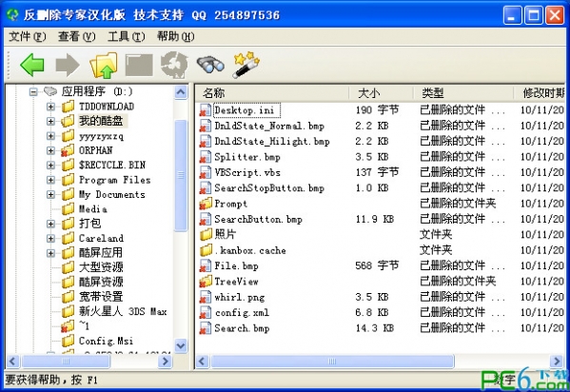Click the gray forward arrow
Viewport: 570px width, 392px height.
pyautogui.click(x=68, y=65)
